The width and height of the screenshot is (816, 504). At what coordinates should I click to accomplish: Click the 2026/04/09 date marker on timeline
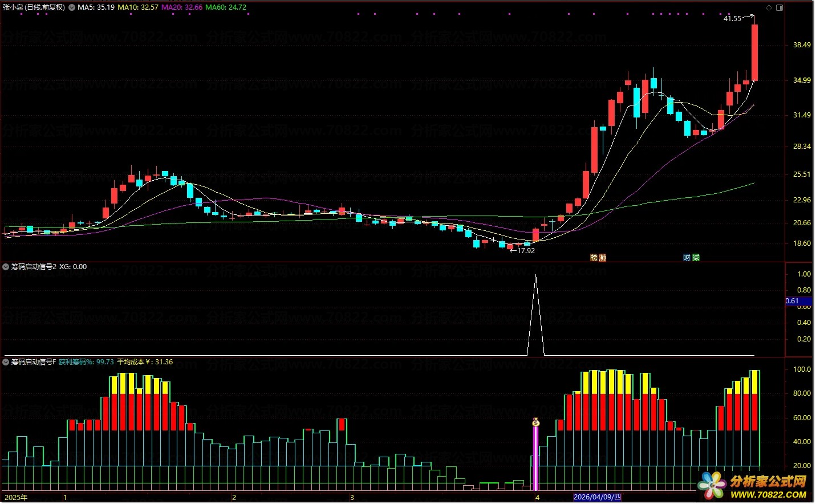click(597, 497)
